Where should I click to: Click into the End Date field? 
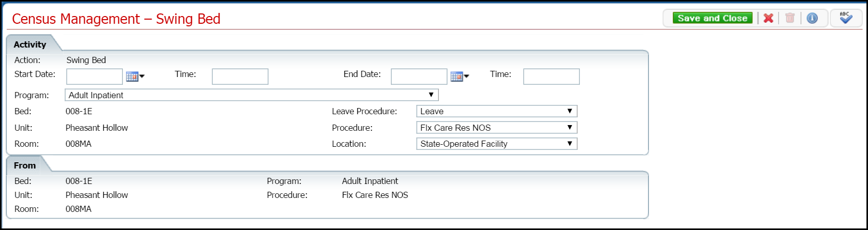click(x=419, y=76)
